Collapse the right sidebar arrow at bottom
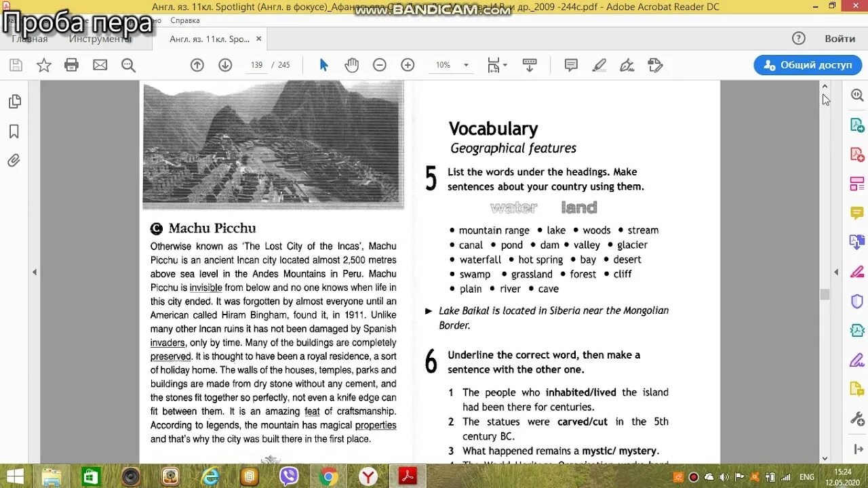This screenshot has height=488, width=868. [857, 449]
